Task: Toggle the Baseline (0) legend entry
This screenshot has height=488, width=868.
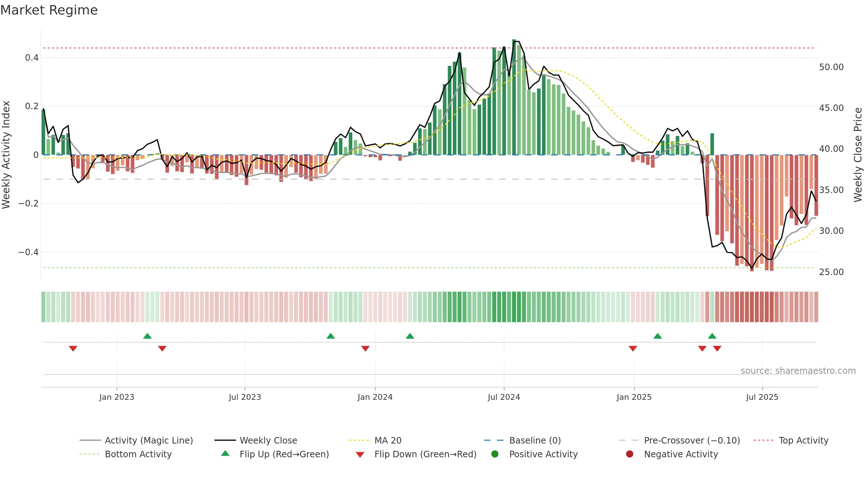Action: click(x=522, y=440)
